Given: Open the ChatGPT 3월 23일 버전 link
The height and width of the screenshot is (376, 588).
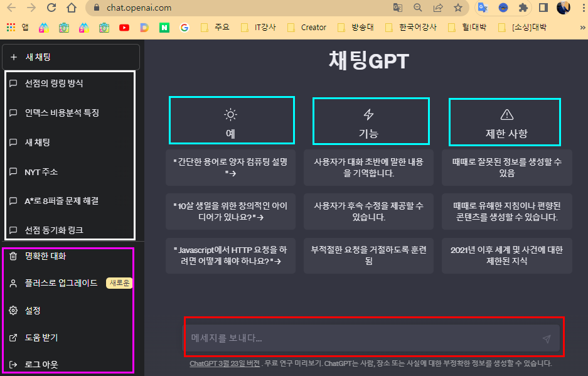Looking at the screenshot, I should click(225, 363).
